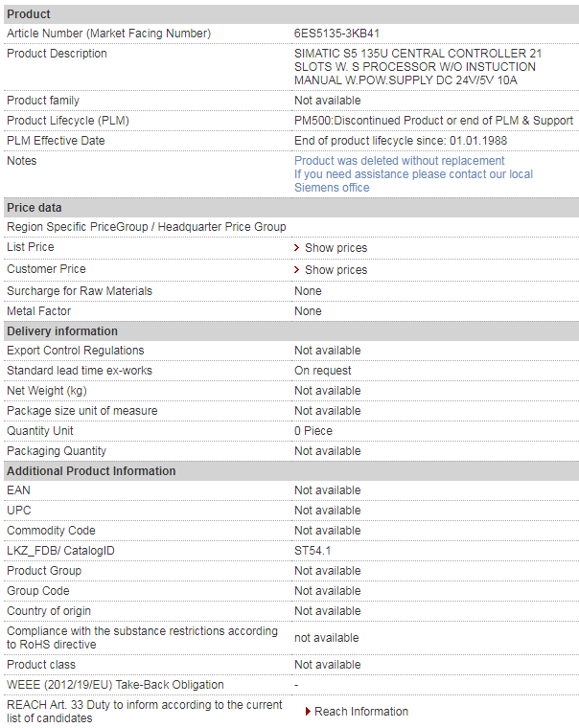Select the end of lifecycle date 01.01.1988

(478, 141)
